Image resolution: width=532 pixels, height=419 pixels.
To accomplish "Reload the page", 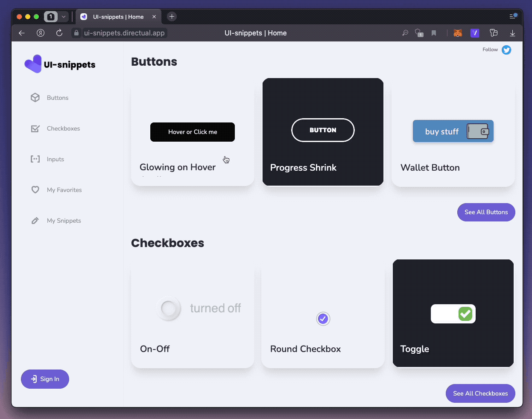I will click(59, 33).
